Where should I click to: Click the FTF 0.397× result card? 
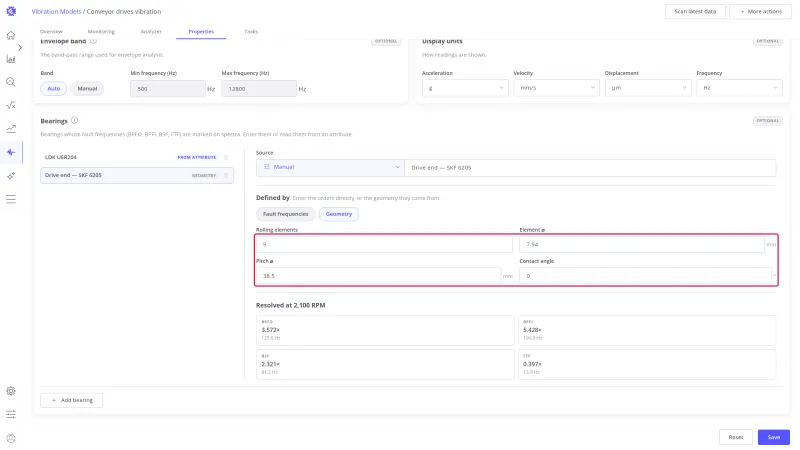tap(647, 364)
